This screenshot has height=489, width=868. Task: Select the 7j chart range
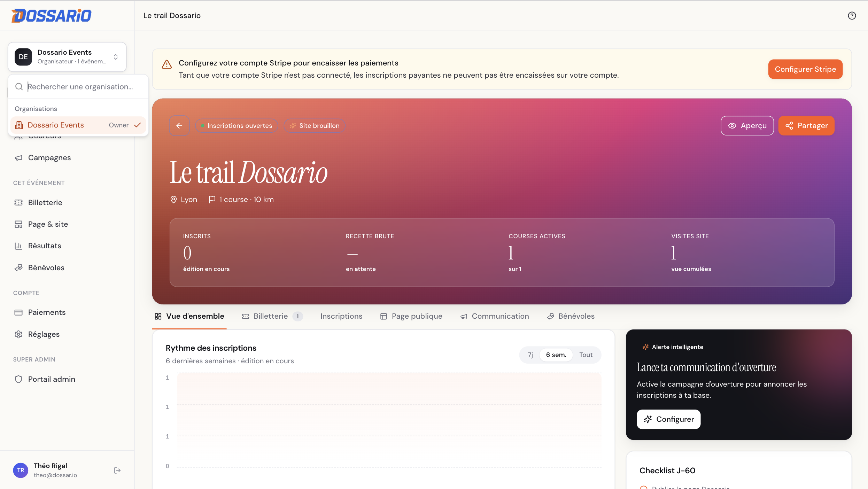tap(530, 355)
